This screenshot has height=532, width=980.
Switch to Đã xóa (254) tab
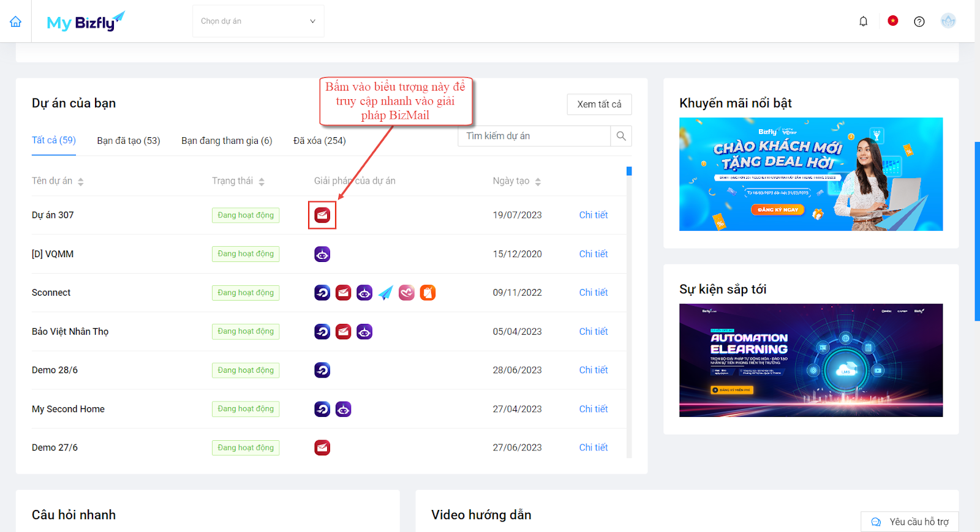(320, 141)
